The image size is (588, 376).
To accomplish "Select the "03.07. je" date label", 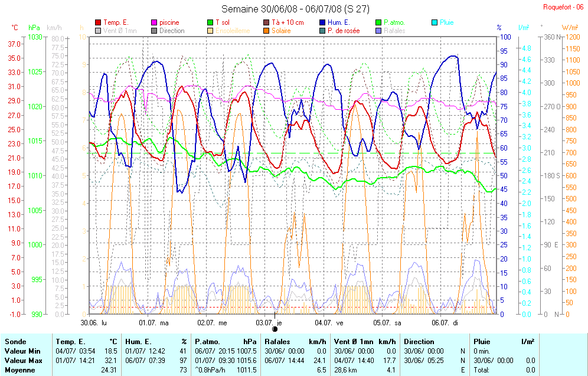I will (x=269, y=323).
